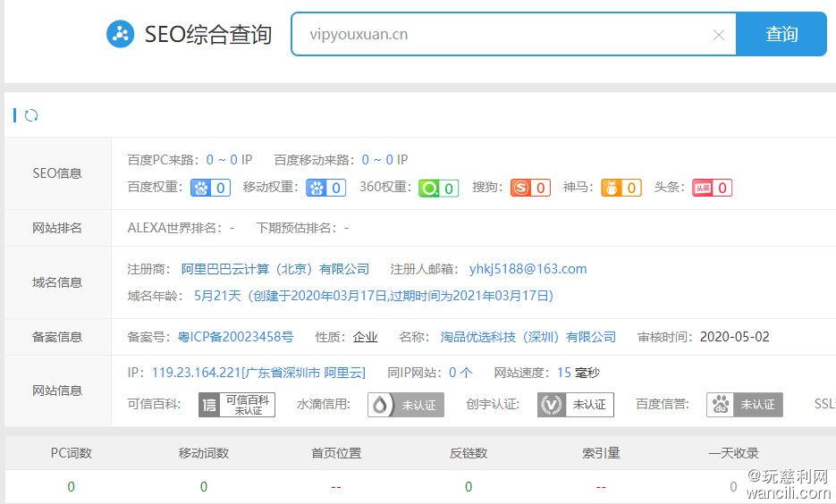This screenshot has height=504, width=836.
Task: Open the 可信百科 未认证 badge
Action: point(237,405)
